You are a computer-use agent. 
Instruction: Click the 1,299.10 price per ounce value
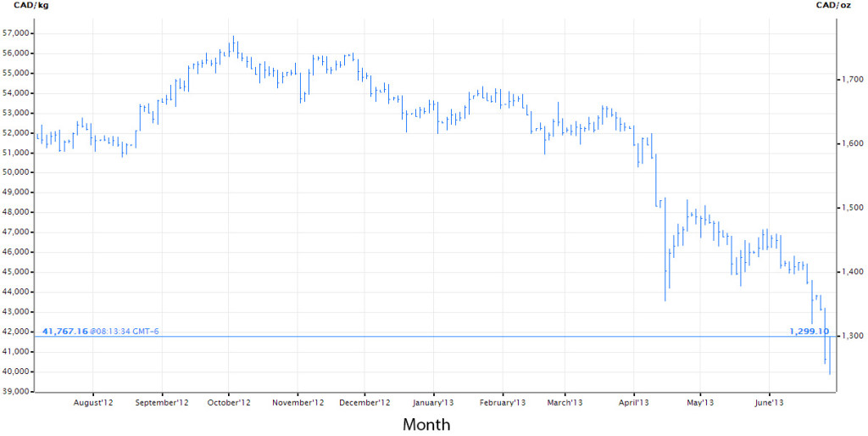click(809, 332)
